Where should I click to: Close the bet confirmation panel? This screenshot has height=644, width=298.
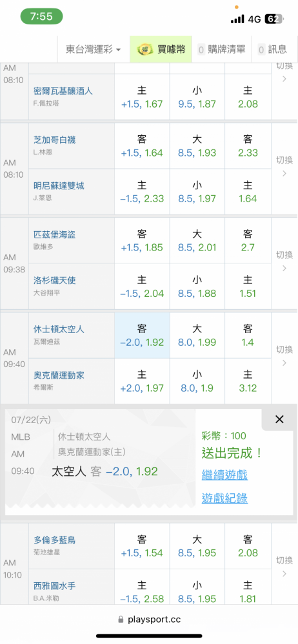coord(279,419)
